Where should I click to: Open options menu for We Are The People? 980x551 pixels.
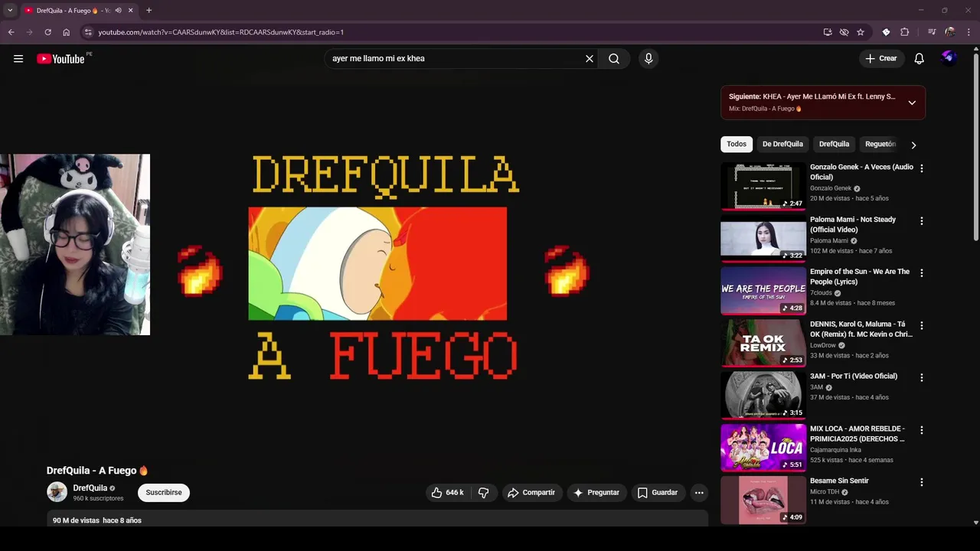(x=922, y=273)
